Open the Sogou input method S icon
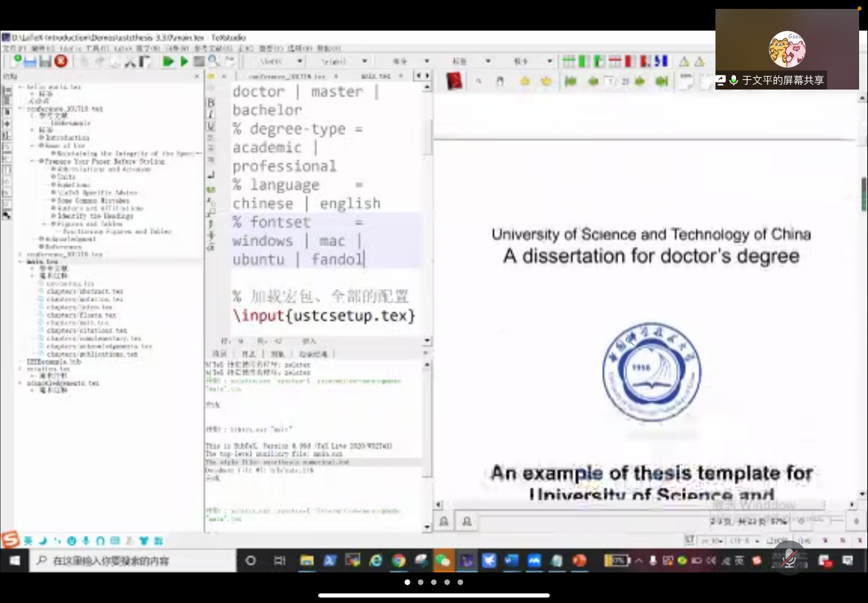868x603 pixels. [x=10, y=540]
